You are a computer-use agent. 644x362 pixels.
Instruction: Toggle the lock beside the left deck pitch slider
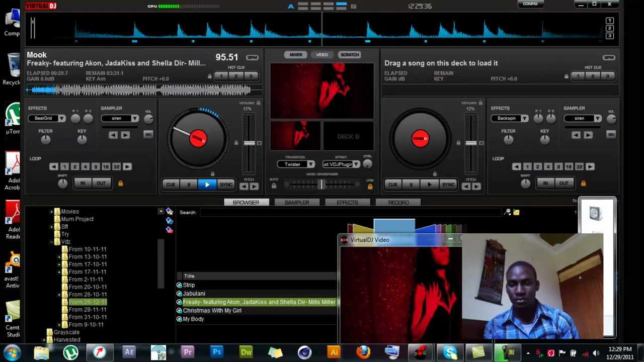236,143
